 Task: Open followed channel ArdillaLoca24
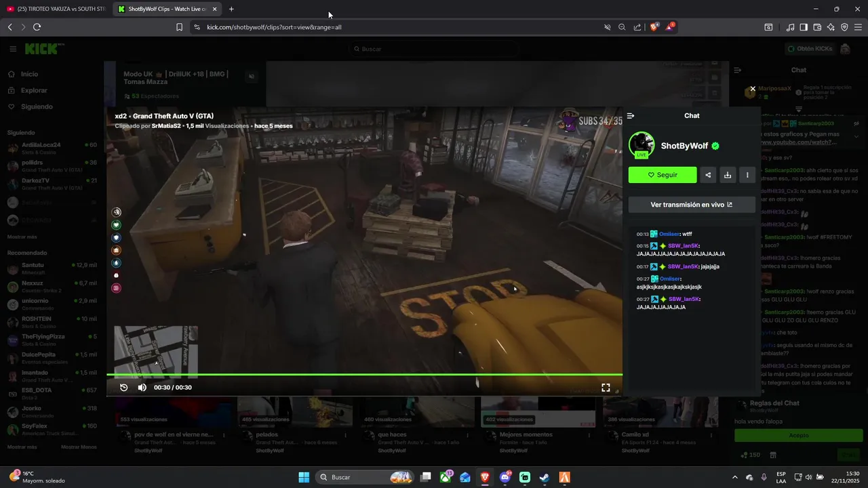(x=52, y=148)
